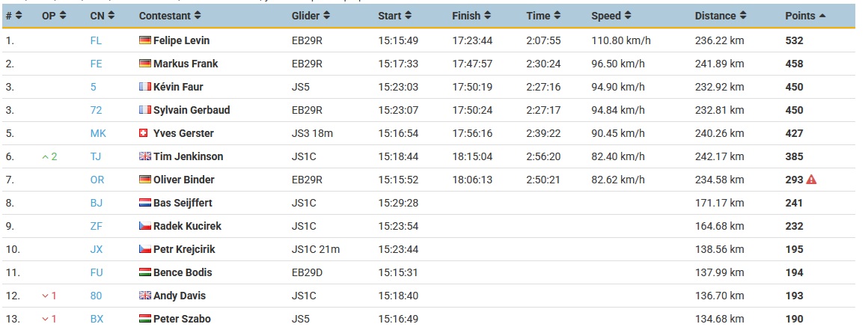Image resolution: width=868 pixels, height=330 pixels.
Task: Click the red down arrow in Andy Davis's row
Action: click(x=46, y=296)
